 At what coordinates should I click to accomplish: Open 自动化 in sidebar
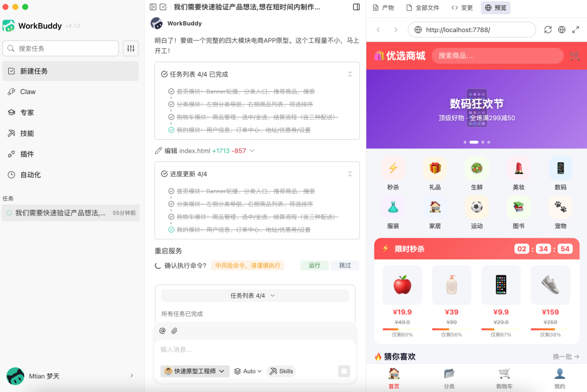(x=70, y=175)
